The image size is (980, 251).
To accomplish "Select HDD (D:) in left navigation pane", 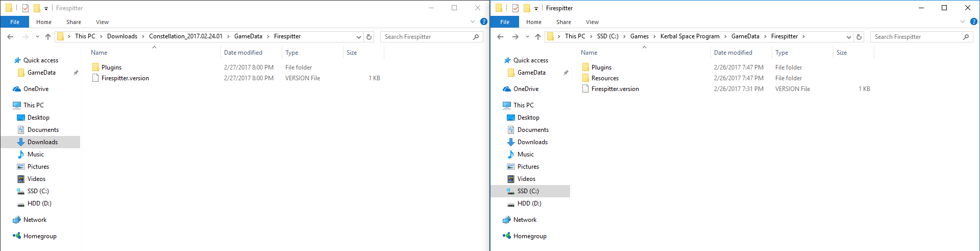I will [x=39, y=203].
